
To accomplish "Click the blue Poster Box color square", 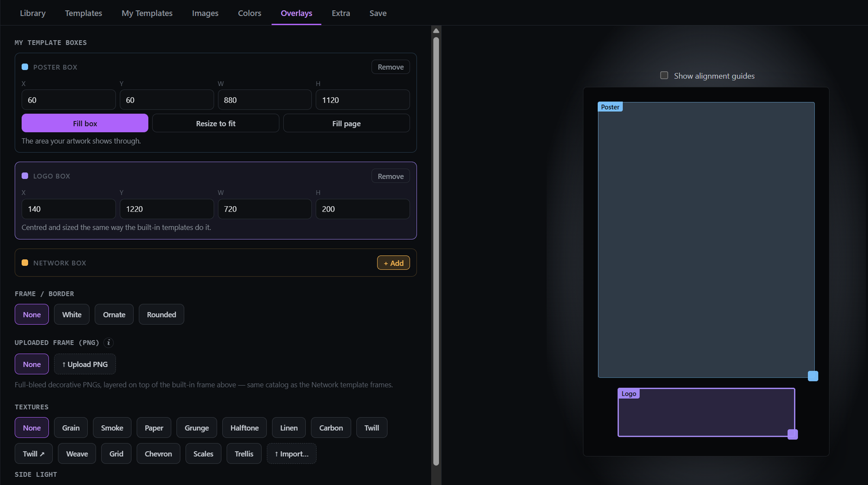I will pos(25,67).
